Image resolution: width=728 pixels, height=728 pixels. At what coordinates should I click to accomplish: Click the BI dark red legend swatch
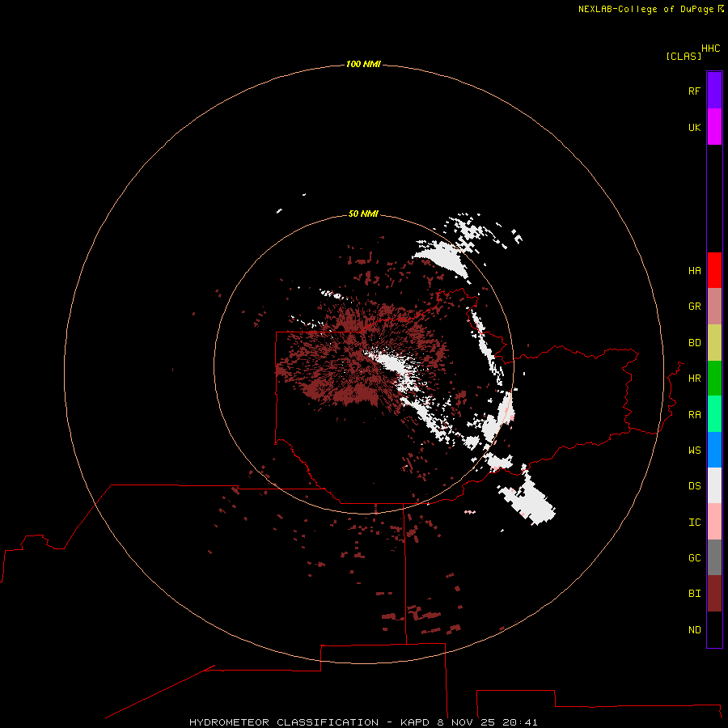(714, 594)
